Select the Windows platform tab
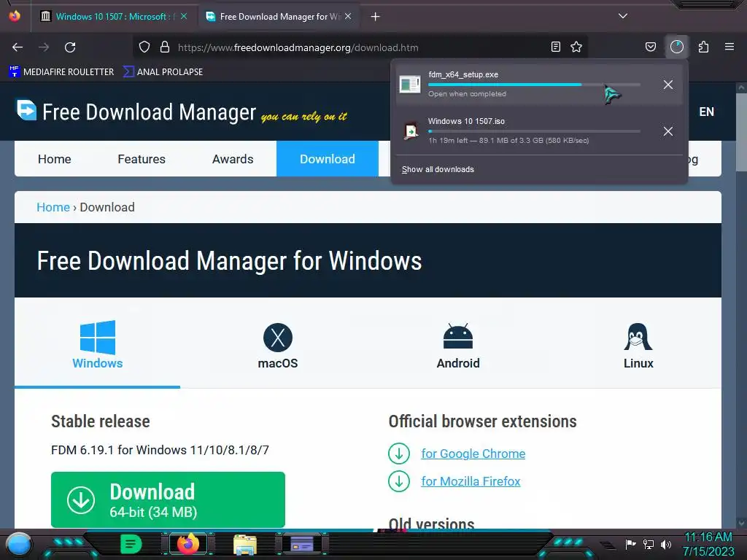Viewport: 747px width, 560px height. pos(98,344)
